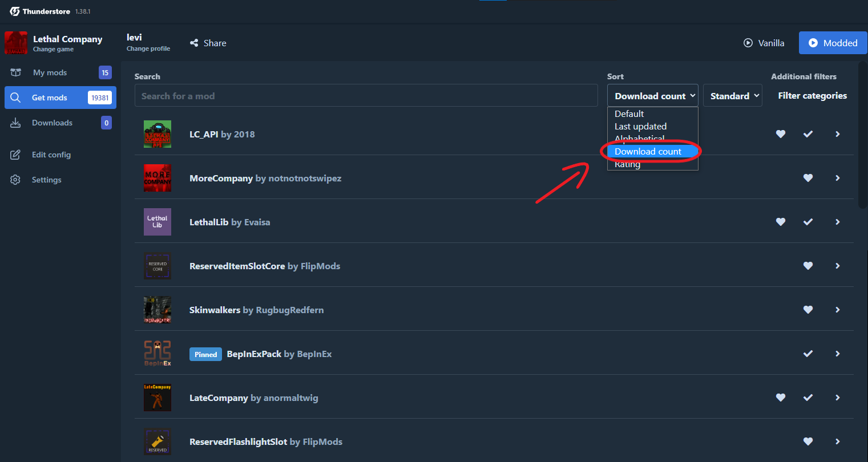This screenshot has width=868, height=462.
Task: Click the Edit config pencil icon
Action: pos(15,155)
